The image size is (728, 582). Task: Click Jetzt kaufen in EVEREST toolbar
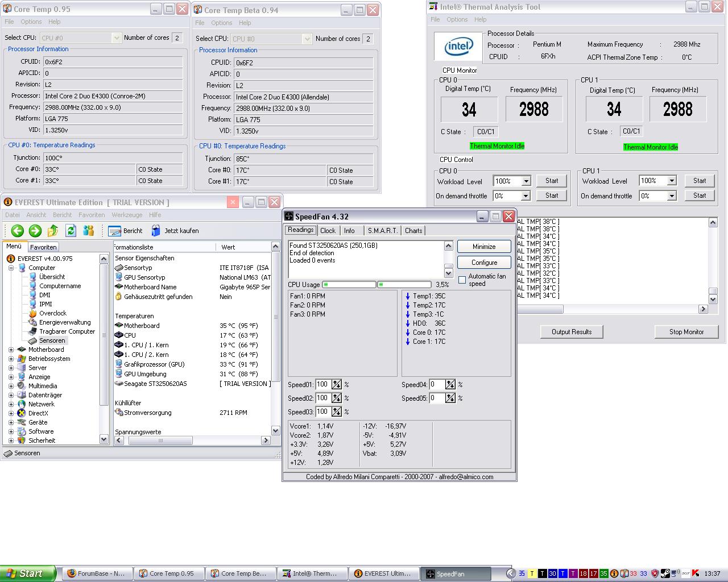175,230
